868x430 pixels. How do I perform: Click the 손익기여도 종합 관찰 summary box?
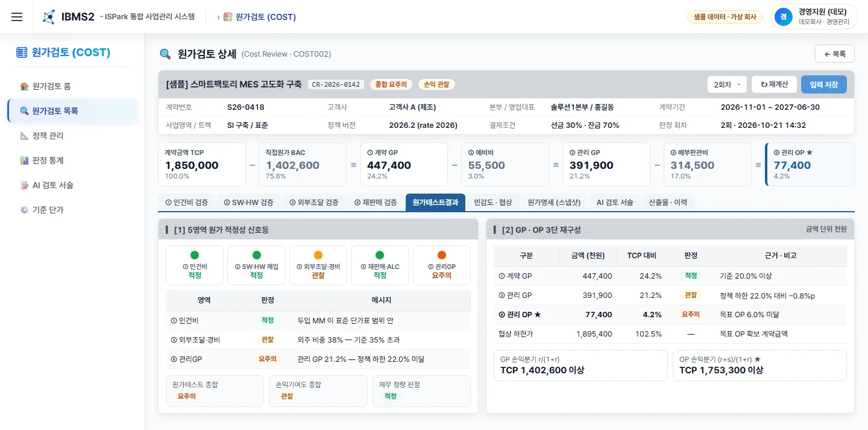(318, 391)
